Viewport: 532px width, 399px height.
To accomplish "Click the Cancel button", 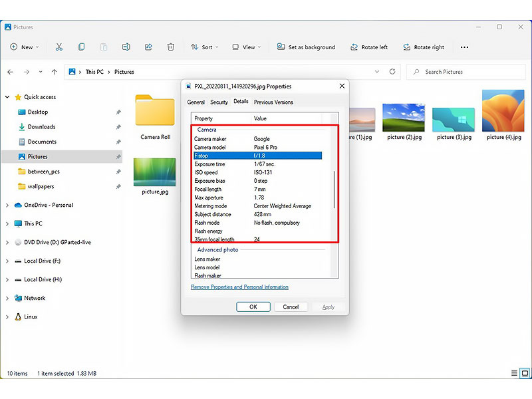I will [291, 307].
